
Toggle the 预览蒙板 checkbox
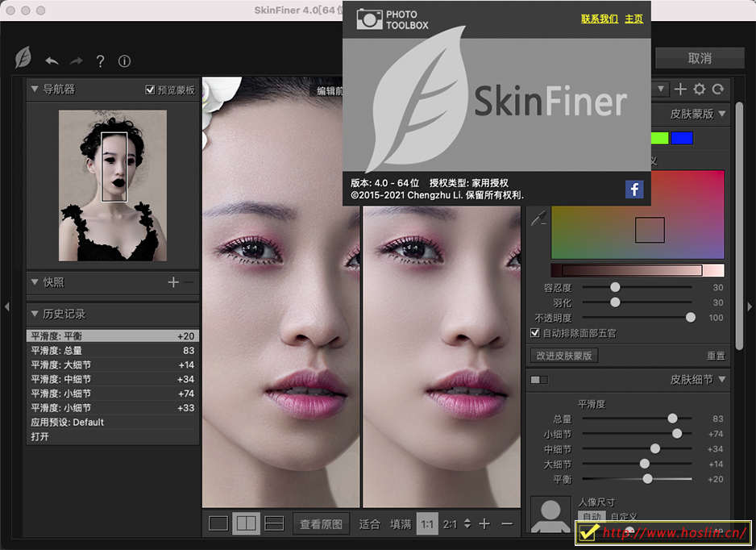(150, 90)
